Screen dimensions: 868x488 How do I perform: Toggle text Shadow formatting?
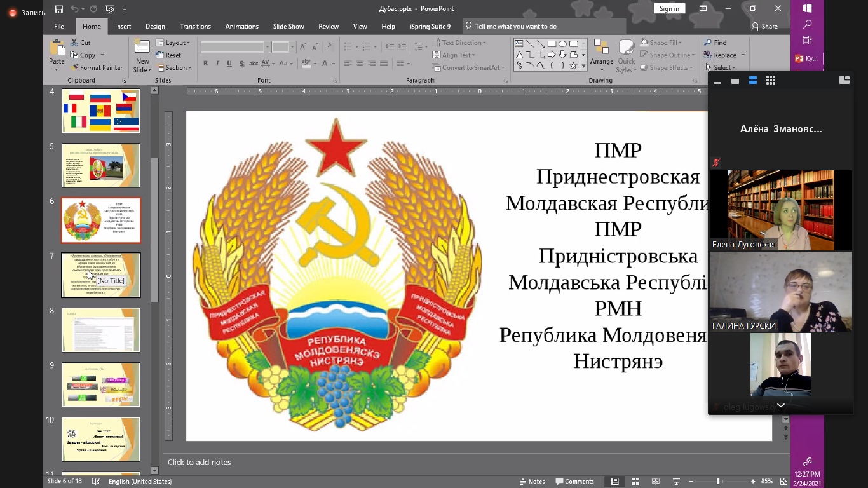tap(241, 64)
